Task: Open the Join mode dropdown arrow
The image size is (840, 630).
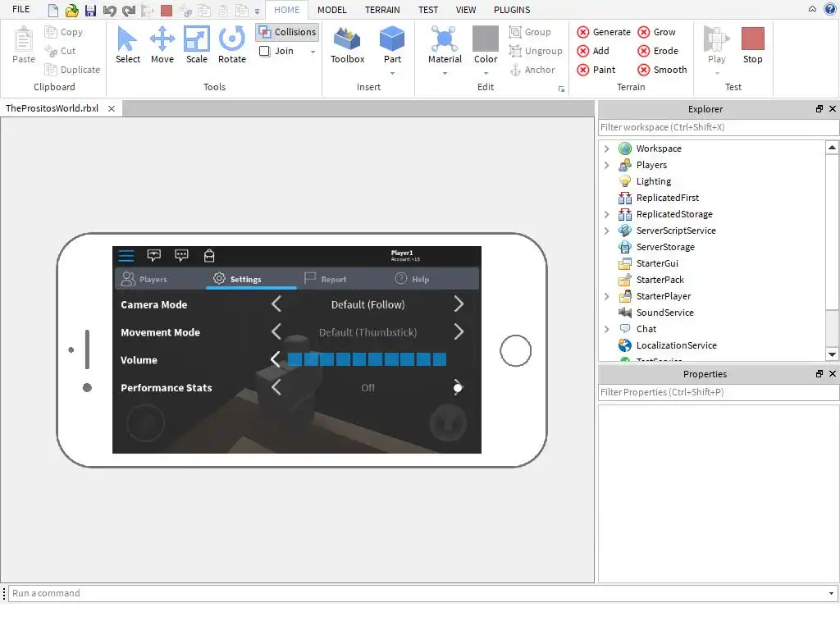Action: pyautogui.click(x=313, y=52)
